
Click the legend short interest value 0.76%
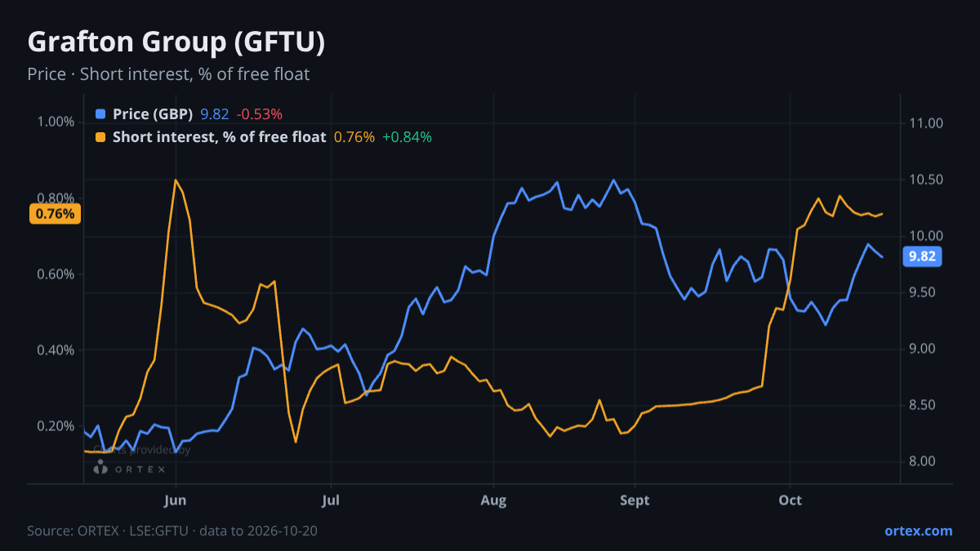coord(354,137)
